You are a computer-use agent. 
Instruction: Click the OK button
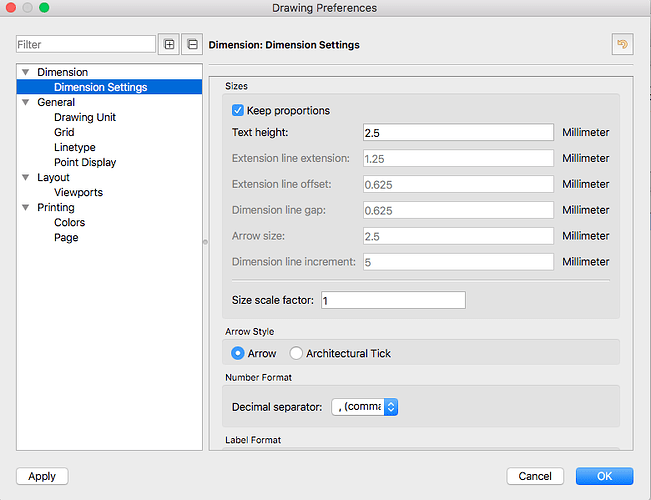604,476
